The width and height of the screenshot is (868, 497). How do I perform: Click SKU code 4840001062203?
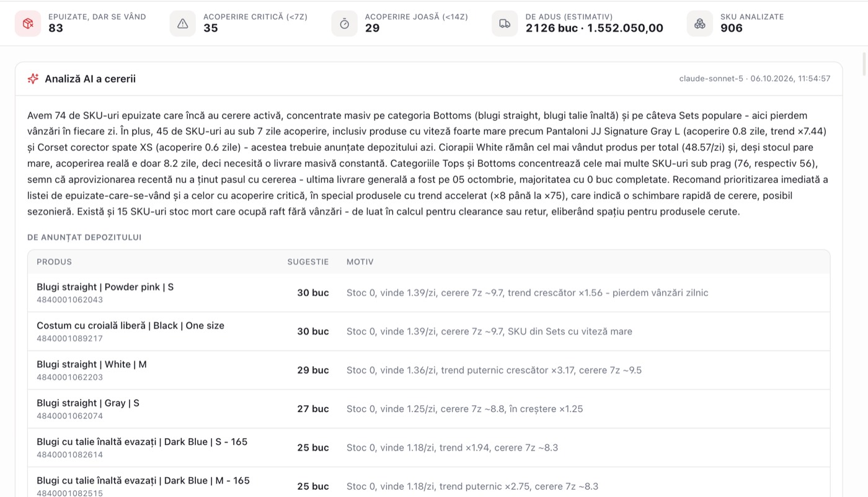69,377
